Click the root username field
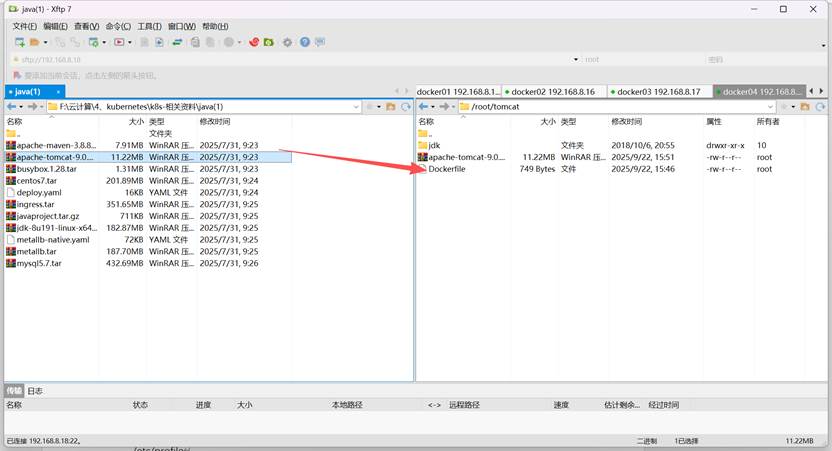This screenshot has height=451, width=832. tap(642, 59)
